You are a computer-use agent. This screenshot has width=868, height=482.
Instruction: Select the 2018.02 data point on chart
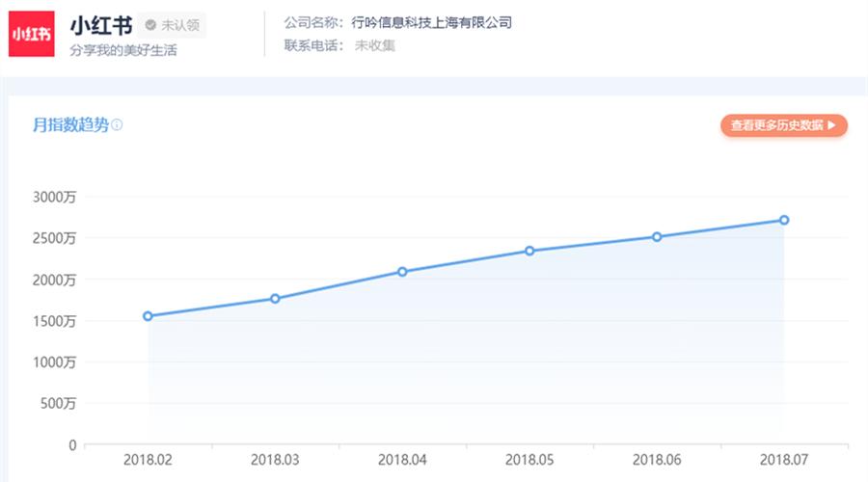(x=148, y=316)
